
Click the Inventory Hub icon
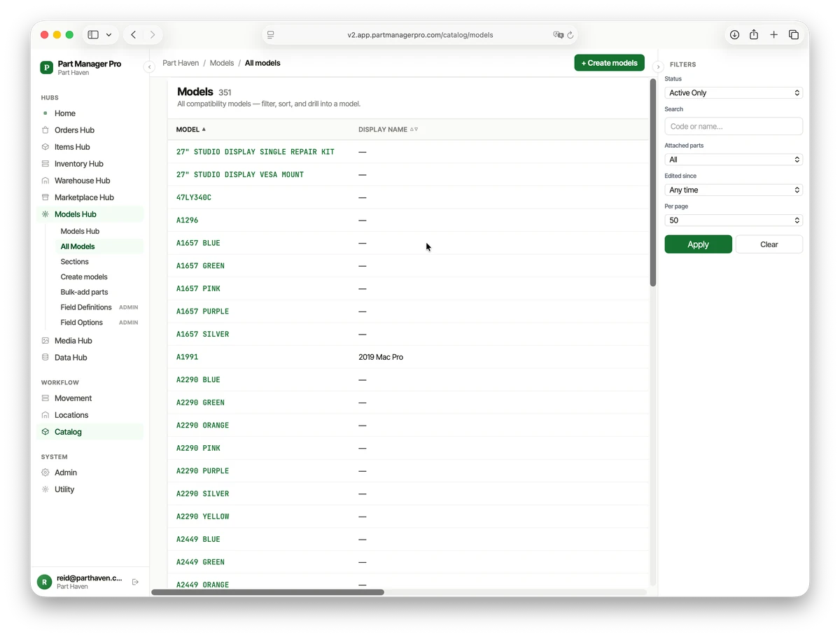[45, 164]
